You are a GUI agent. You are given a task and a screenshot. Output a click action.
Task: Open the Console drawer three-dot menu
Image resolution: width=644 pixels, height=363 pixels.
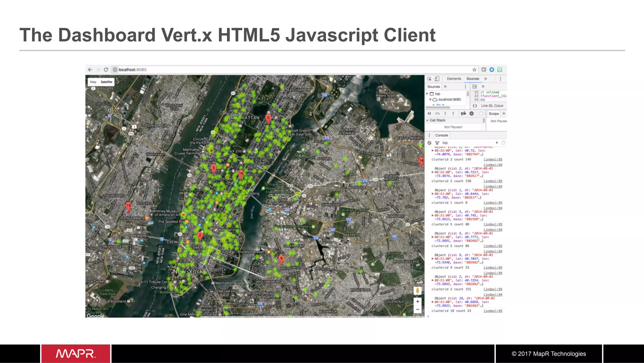click(429, 135)
